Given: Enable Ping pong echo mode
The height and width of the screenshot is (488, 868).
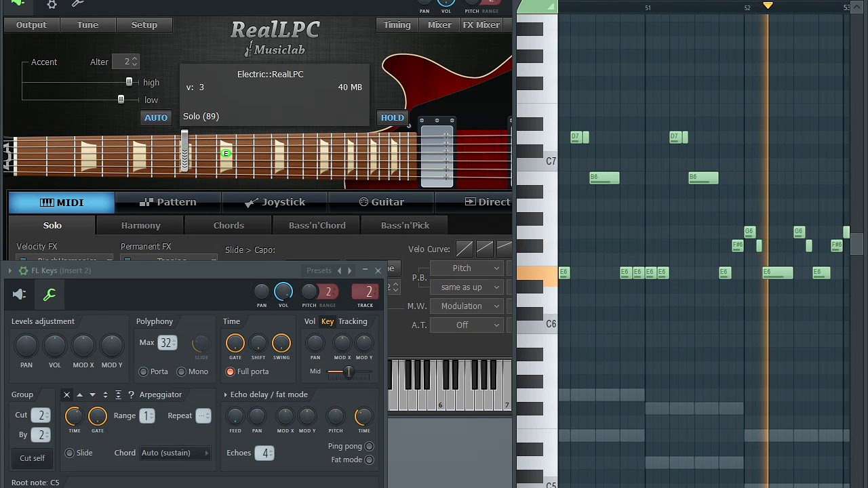Looking at the screenshot, I should coord(370,446).
